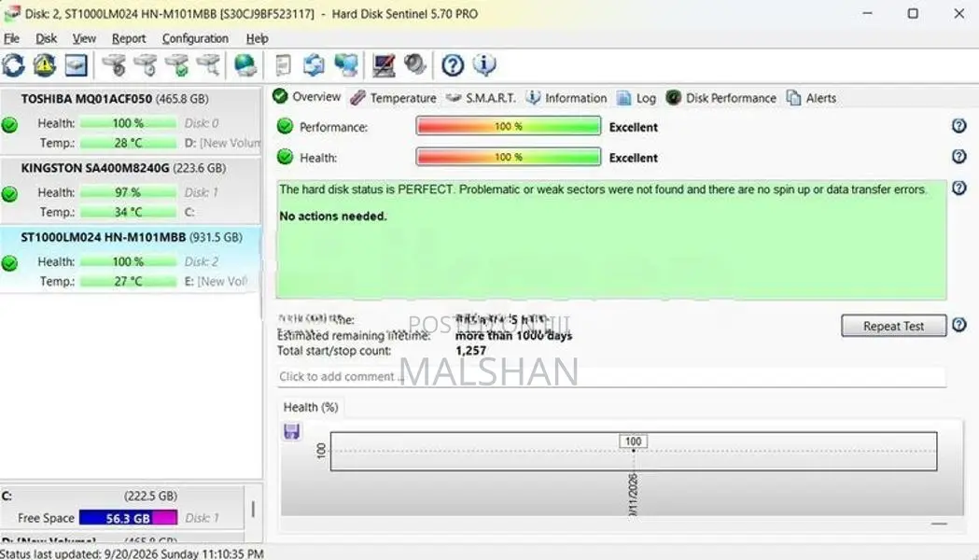The width and height of the screenshot is (979, 560).
Task: Click the globe network disk toolbar icon
Action: pyautogui.click(x=245, y=65)
